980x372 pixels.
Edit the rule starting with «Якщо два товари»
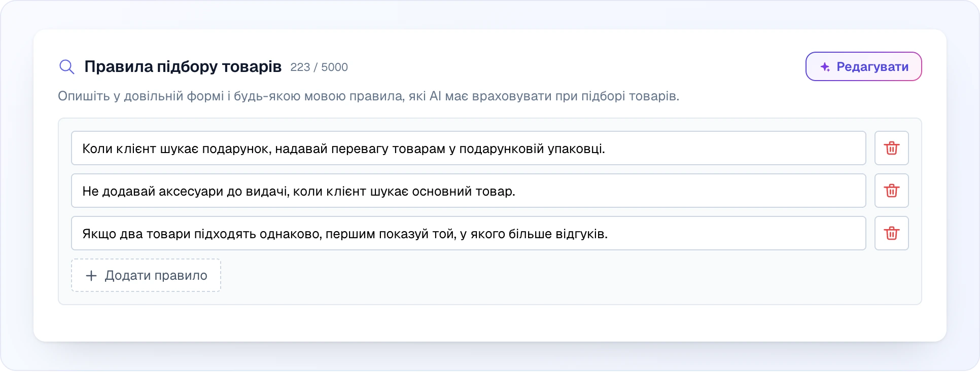coord(468,233)
